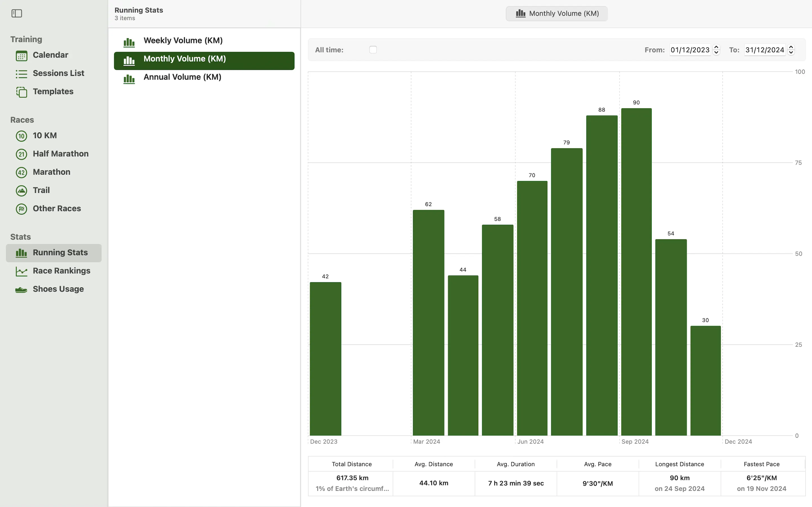Open Monthly Volume (KM) title dropdown button
Viewport: 812px width, 507px height.
click(x=557, y=14)
